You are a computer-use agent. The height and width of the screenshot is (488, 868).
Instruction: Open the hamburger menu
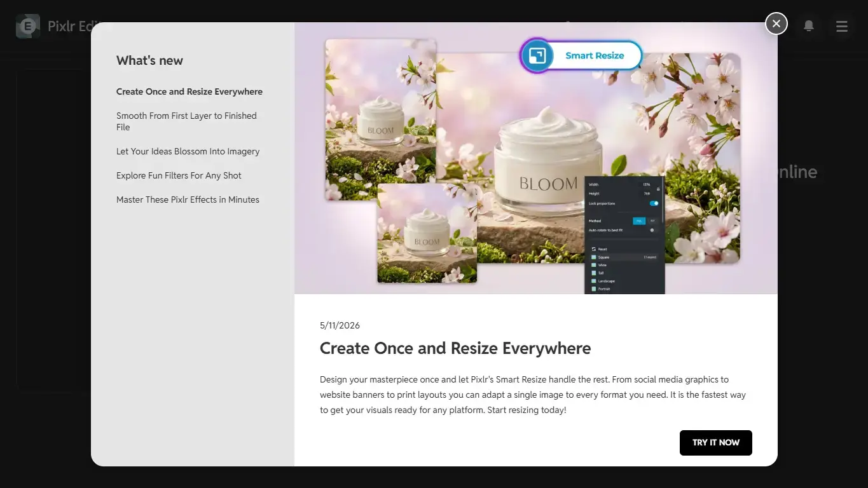click(842, 26)
